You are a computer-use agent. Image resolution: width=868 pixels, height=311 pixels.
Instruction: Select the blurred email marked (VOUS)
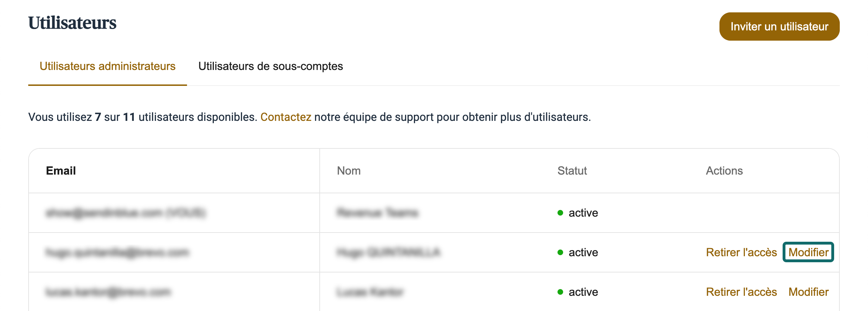click(x=125, y=213)
